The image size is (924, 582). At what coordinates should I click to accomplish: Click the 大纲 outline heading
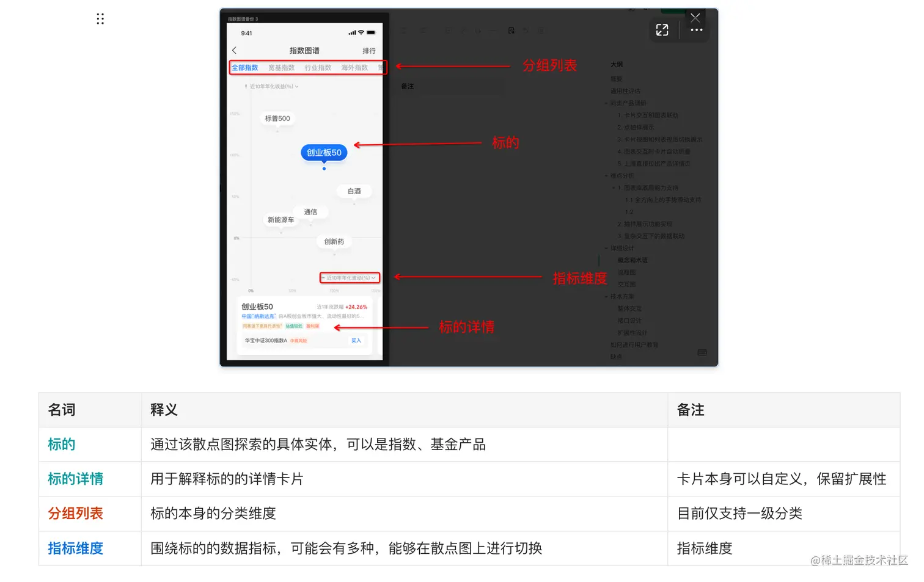pos(617,64)
